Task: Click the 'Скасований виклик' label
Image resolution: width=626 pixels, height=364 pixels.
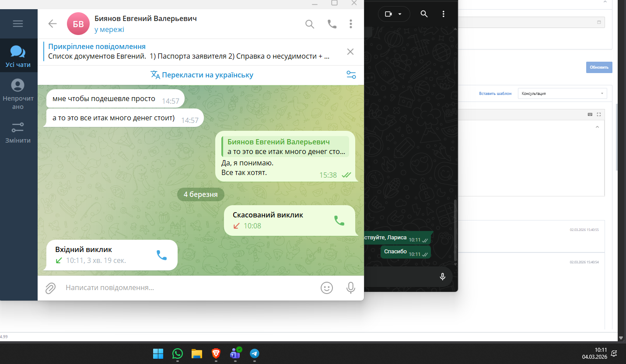Action: (x=268, y=215)
